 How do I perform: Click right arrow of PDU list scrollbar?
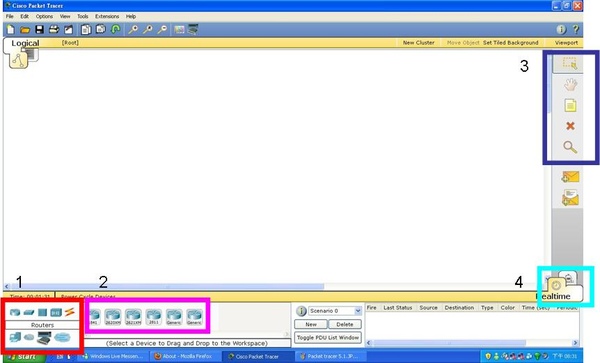point(575,343)
